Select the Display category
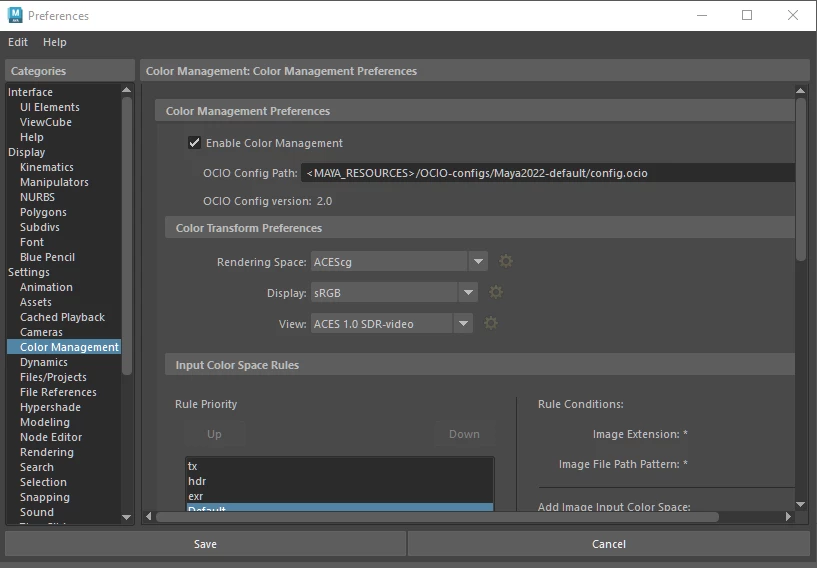817x568 pixels. click(x=27, y=152)
